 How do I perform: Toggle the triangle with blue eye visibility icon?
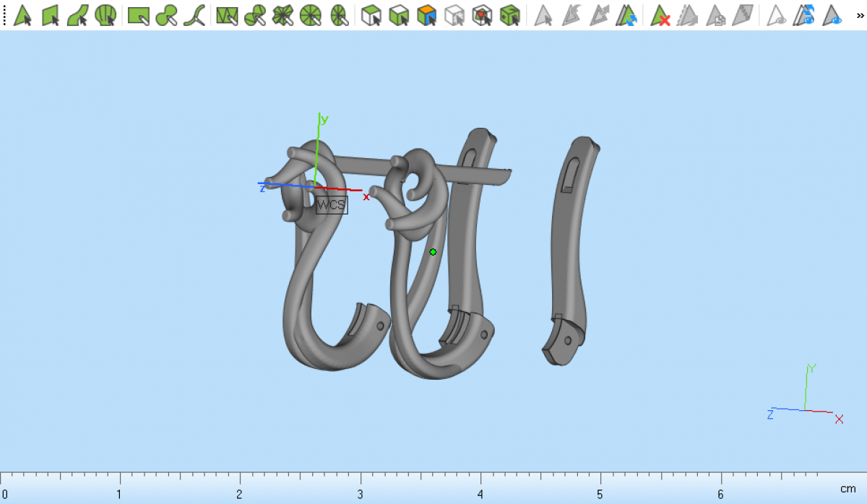(x=832, y=15)
